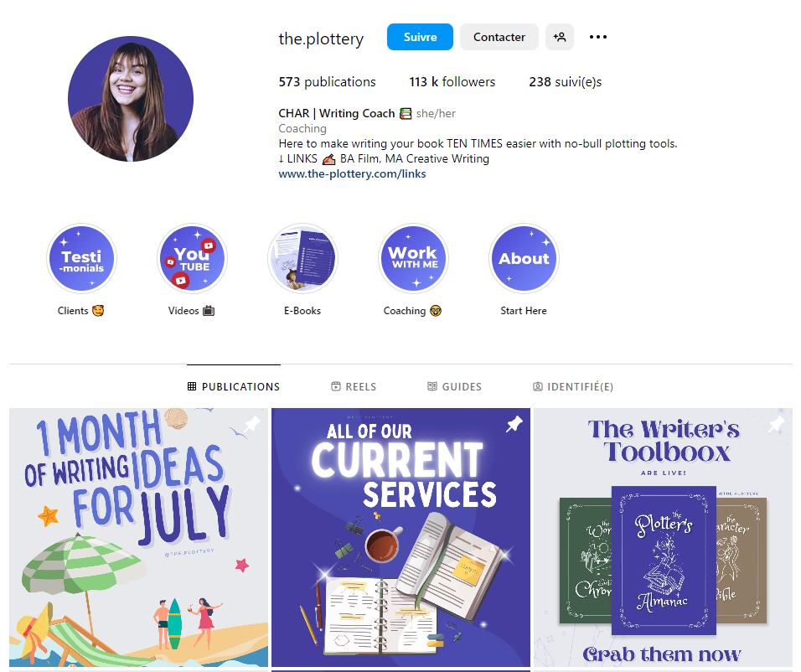The width and height of the screenshot is (801, 672).
Task: Open the 1 Month of Writing Ideas post
Action: pyautogui.click(x=138, y=538)
